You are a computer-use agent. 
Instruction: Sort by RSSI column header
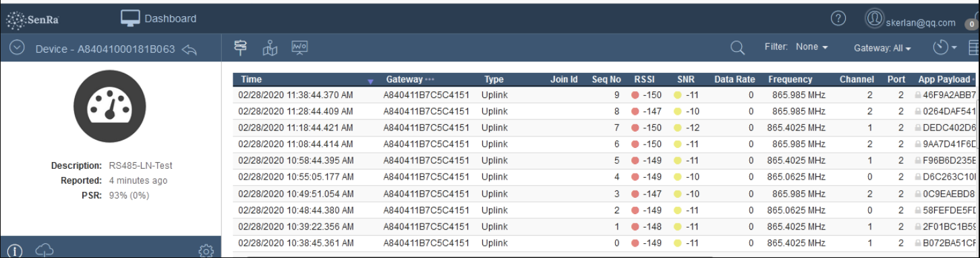click(x=645, y=79)
